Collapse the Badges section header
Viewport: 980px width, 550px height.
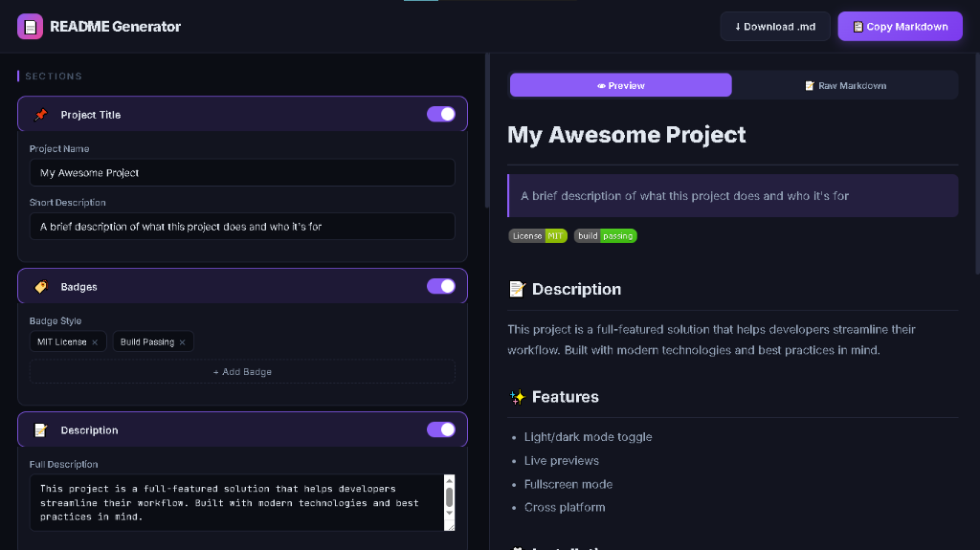[242, 286]
